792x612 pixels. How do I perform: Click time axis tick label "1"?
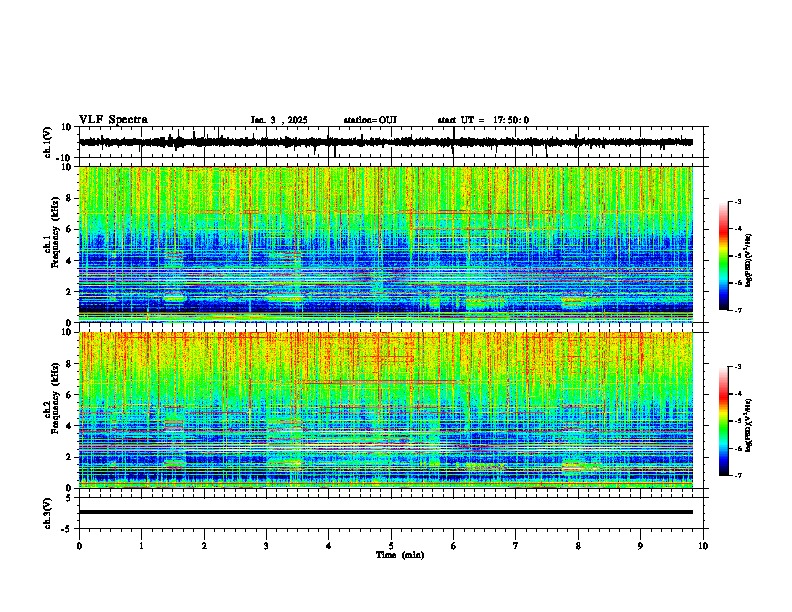tap(141, 546)
